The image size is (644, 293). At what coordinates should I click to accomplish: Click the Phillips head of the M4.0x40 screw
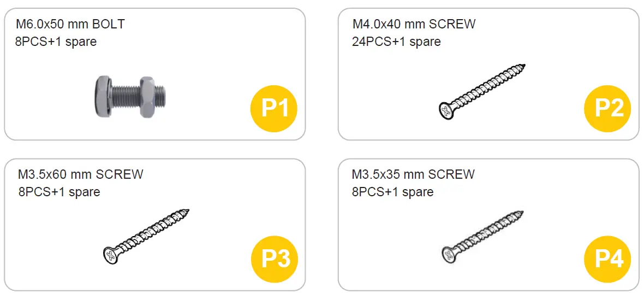446,111
